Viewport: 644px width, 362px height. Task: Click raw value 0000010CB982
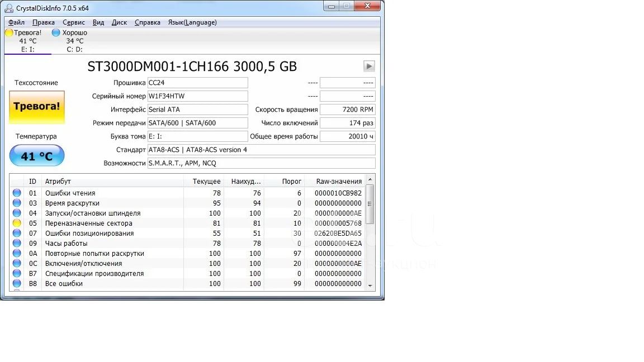coord(338,193)
